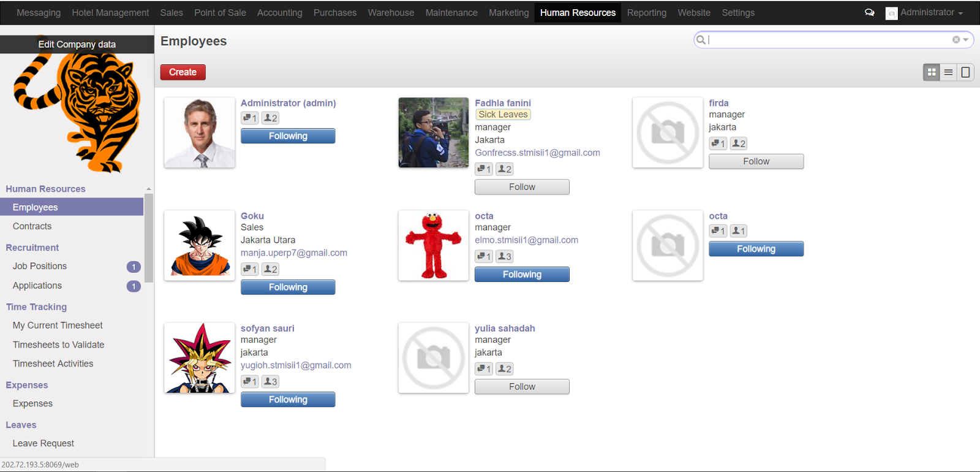
Task: Open My Current Timesheet
Action: [58, 325]
